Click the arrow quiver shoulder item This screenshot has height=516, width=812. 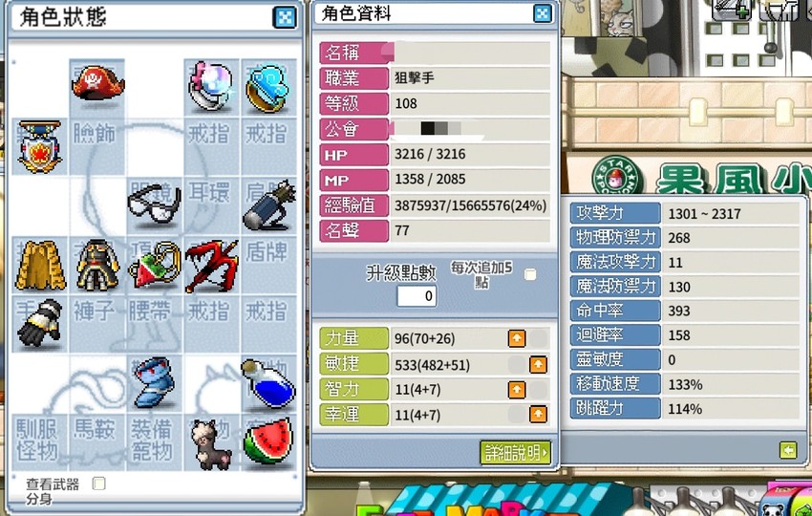pyautogui.click(x=269, y=205)
